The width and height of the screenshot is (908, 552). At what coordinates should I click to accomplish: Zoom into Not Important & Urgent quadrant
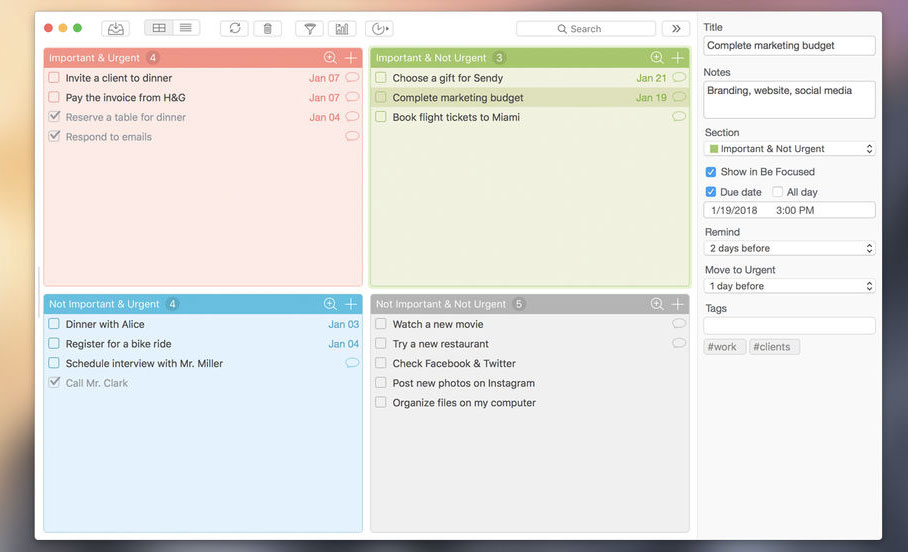click(330, 304)
